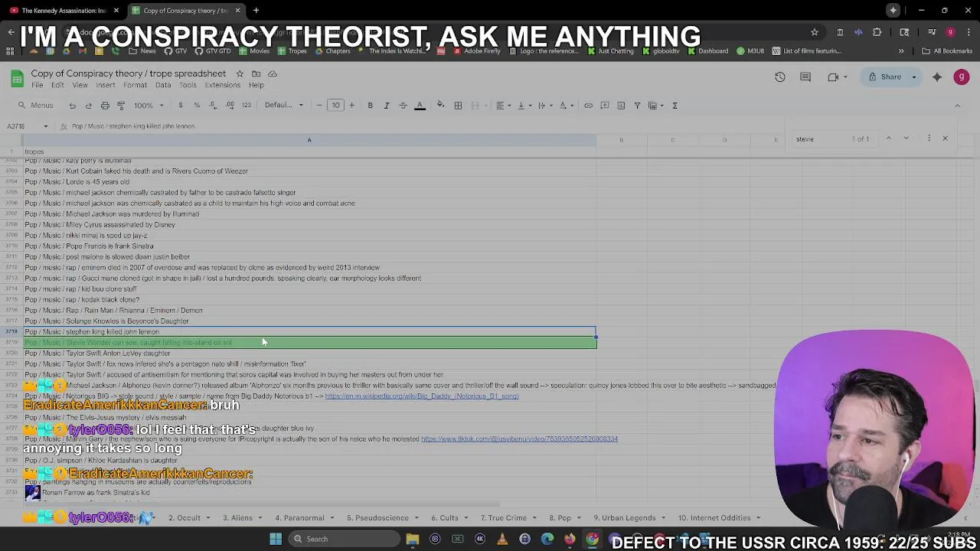Click the Undo icon in the toolbar
Viewport: 980px width, 551px height.
(72, 106)
